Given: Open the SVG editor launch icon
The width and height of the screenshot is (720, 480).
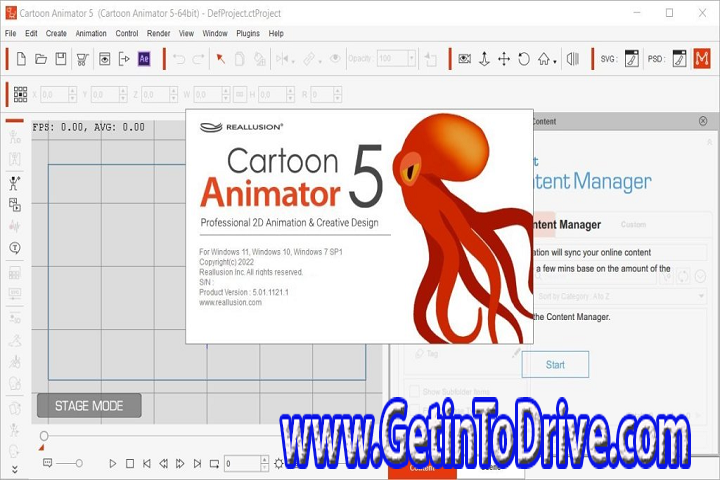Looking at the screenshot, I should (x=631, y=59).
